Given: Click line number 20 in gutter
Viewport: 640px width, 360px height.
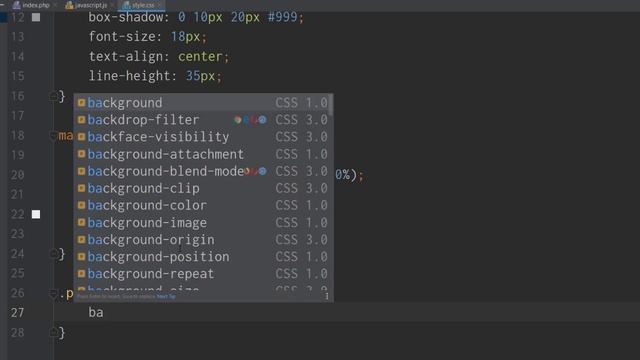Looking at the screenshot, I should point(17,175).
